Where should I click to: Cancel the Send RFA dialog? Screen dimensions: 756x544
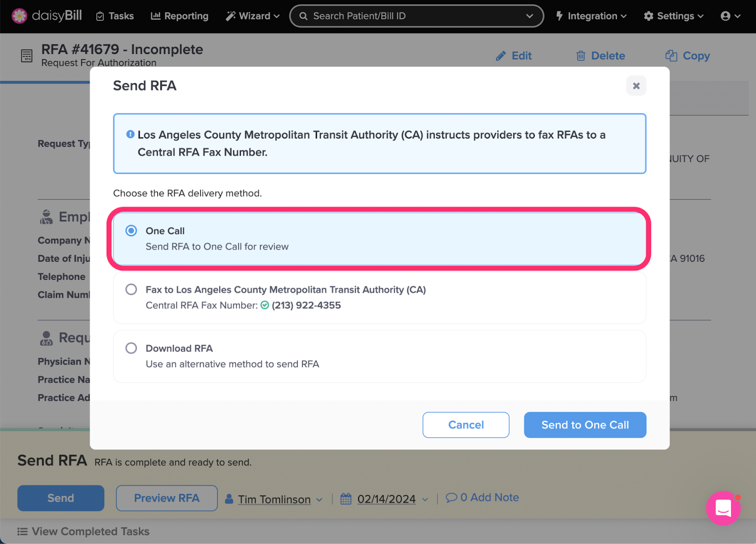click(466, 425)
